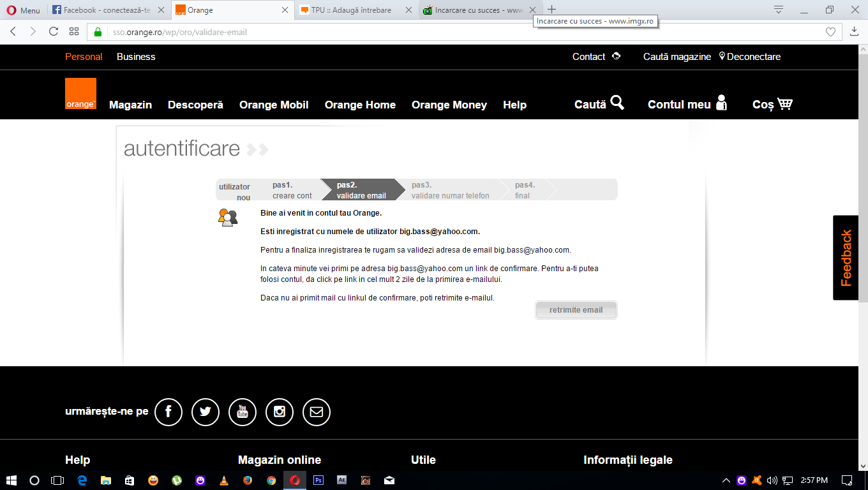Click the bookmark heart icon in address bar
The width and height of the screenshot is (868, 490).
pyautogui.click(x=830, y=32)
